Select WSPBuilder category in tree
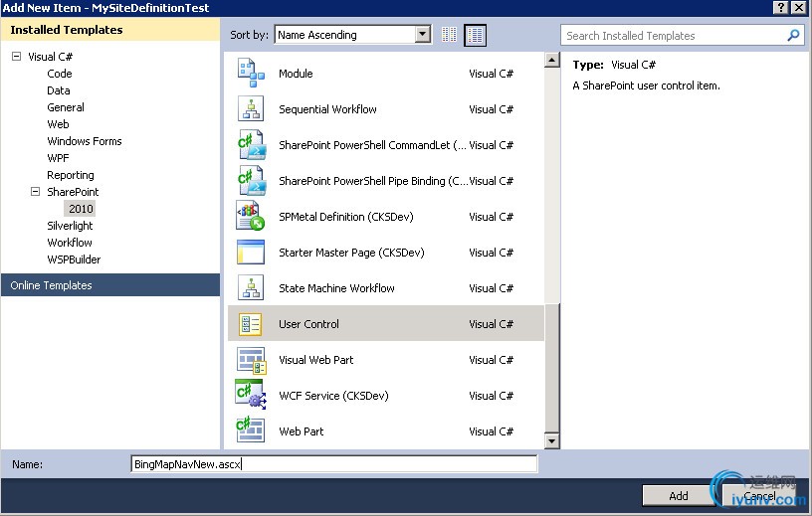This screenshot has height=516, width=812. coord(74,259)
